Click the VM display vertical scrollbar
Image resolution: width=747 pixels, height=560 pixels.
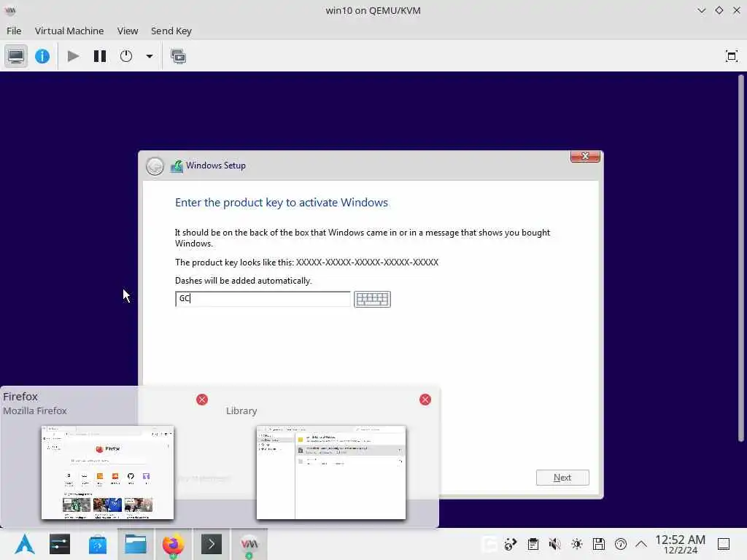(x=741, y=259)
